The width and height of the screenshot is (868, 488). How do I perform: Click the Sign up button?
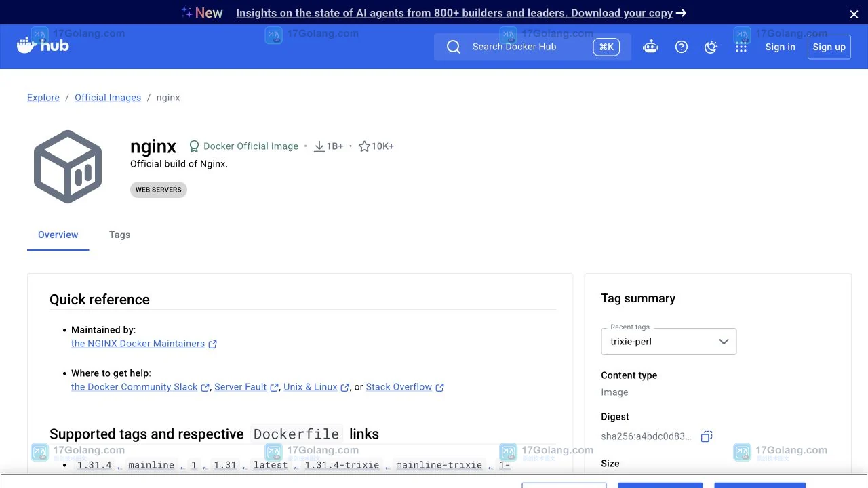click(829, 47)
